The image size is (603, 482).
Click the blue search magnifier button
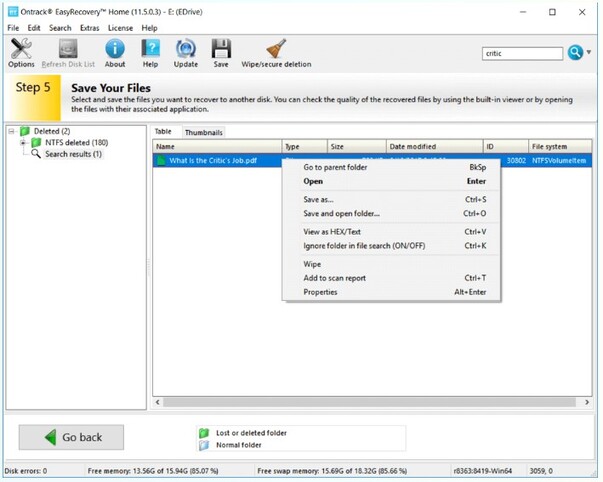click(x=575, y=53)
